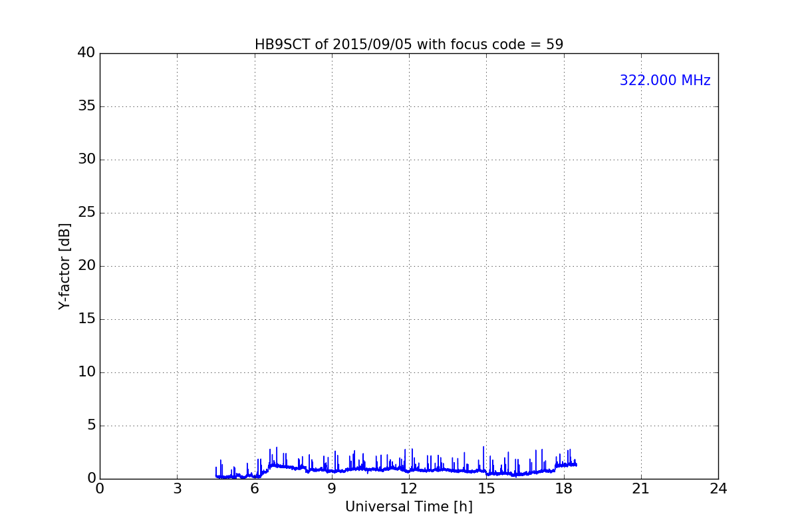Click the 322.000 MHz frequency label
This screenshot has height=532, width=798.
[x=665, y=80]
